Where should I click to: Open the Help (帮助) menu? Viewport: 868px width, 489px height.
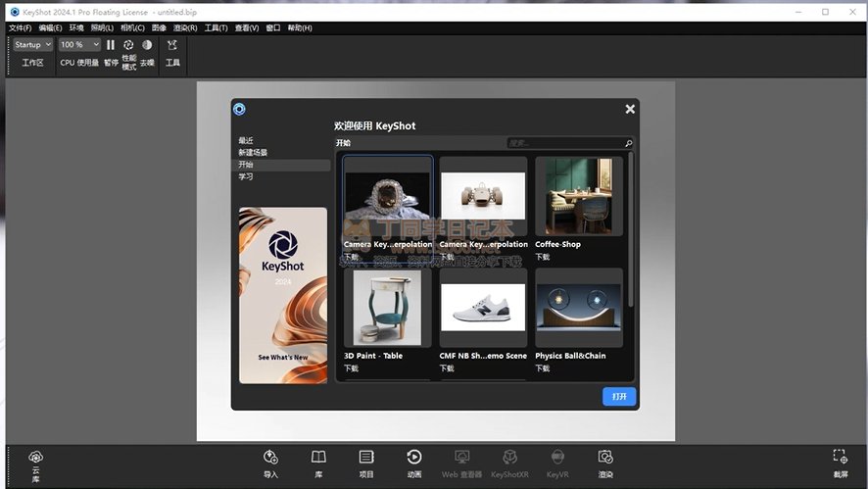300,28
